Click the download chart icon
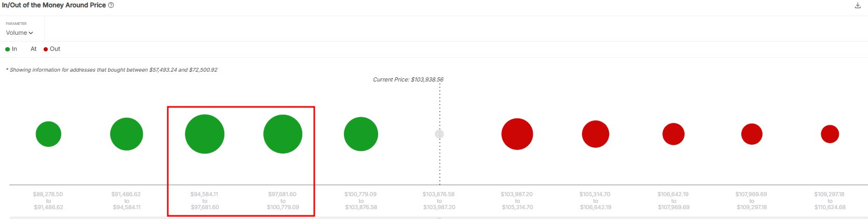The height and width of the screenshot is (219, 868). tap(858, 6)
